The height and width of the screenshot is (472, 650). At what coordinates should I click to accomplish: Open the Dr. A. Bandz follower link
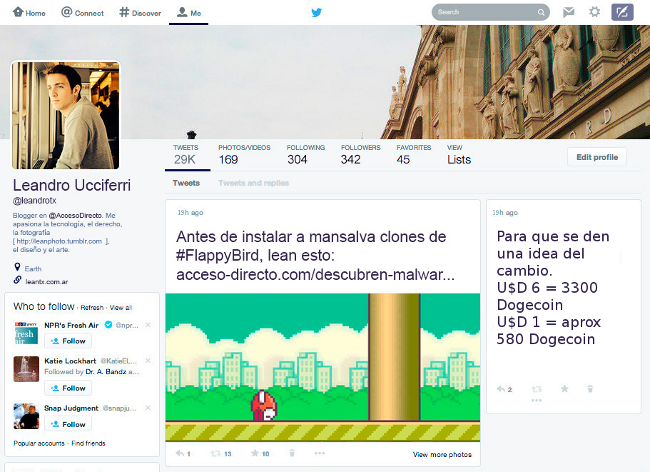106,372
